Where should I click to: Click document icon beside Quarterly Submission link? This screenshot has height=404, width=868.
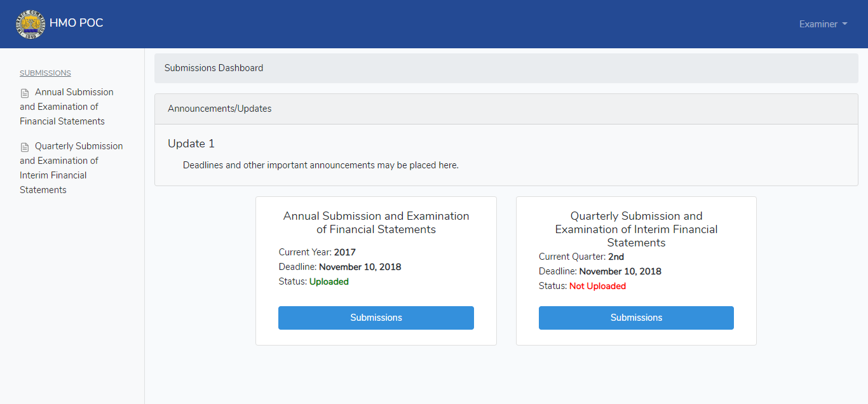point(25,147)
